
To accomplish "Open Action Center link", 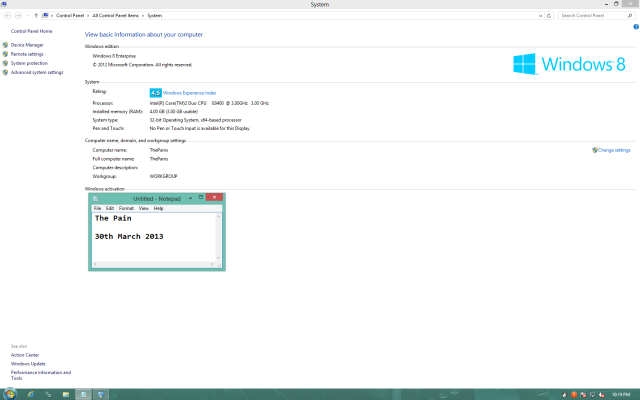I will click(x=25, y=355).
